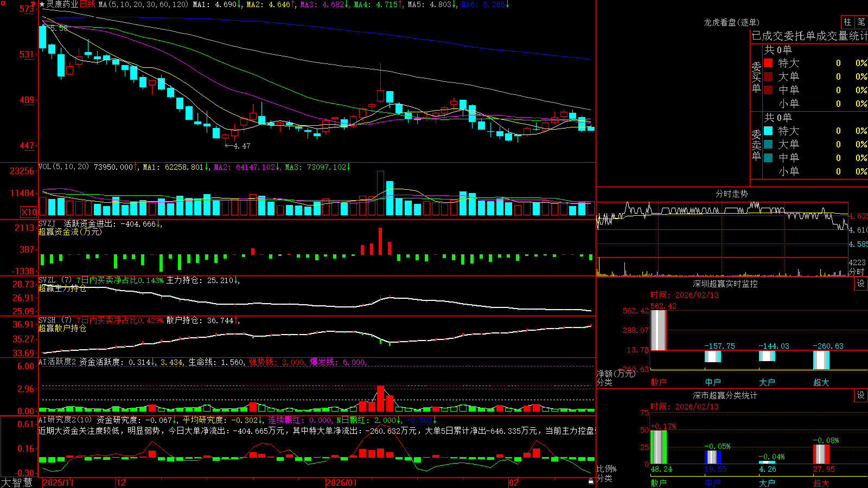
Task: Click the red 特大 buy-order color swatch
Action: pos(768,63)
